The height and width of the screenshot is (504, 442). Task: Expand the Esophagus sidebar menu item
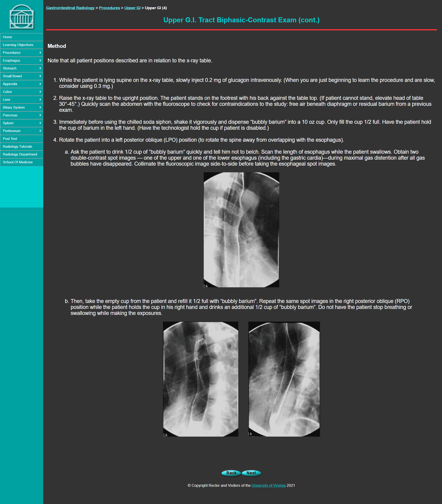pos(39,60)
